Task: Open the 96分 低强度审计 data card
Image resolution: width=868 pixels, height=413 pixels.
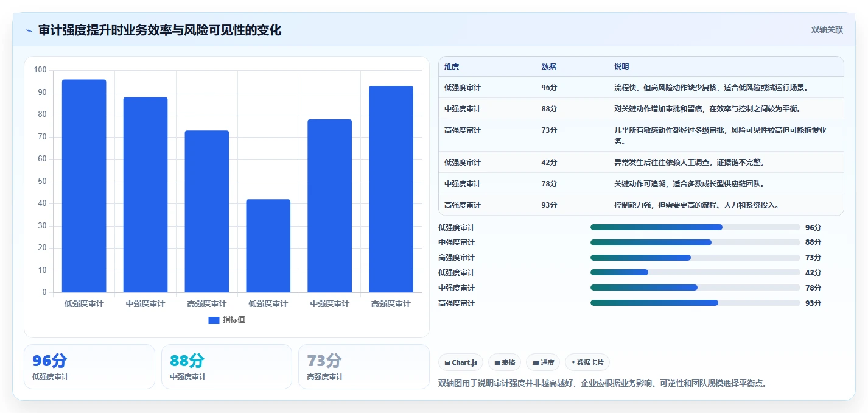Action: tap(89, 367)
